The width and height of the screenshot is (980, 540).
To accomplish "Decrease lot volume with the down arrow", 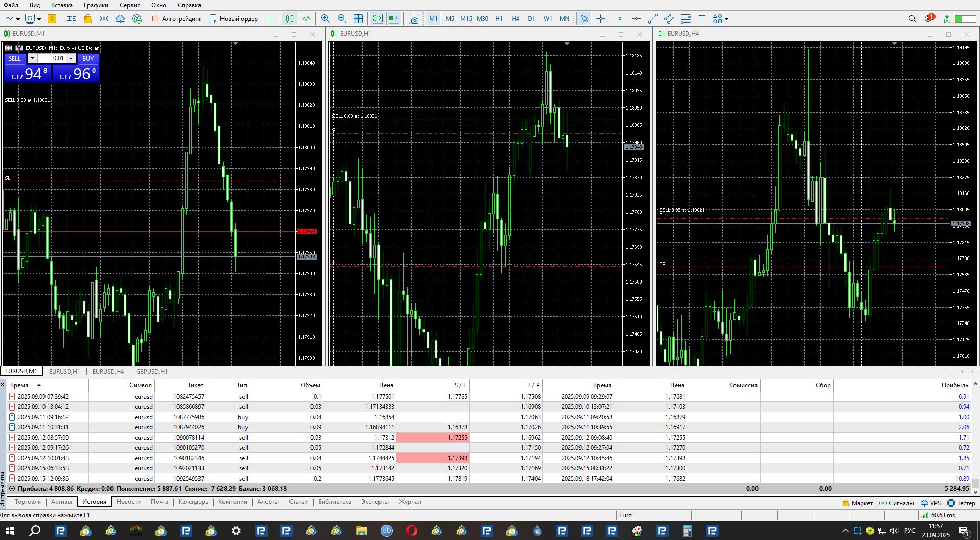I will 32,58.
